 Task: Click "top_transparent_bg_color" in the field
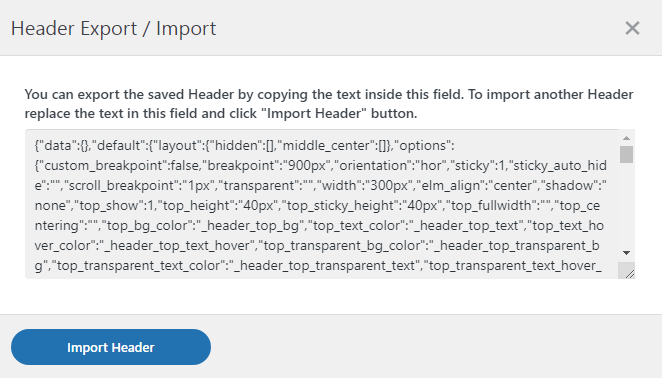344,246
